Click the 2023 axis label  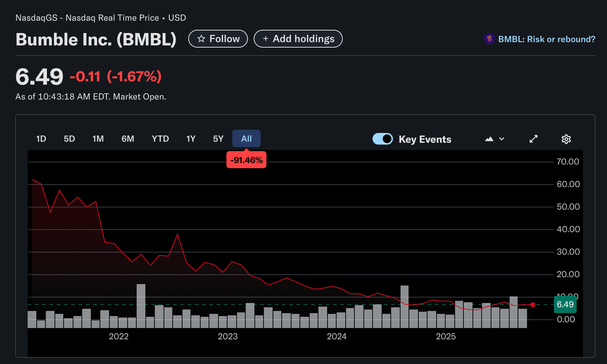point(228,336)
